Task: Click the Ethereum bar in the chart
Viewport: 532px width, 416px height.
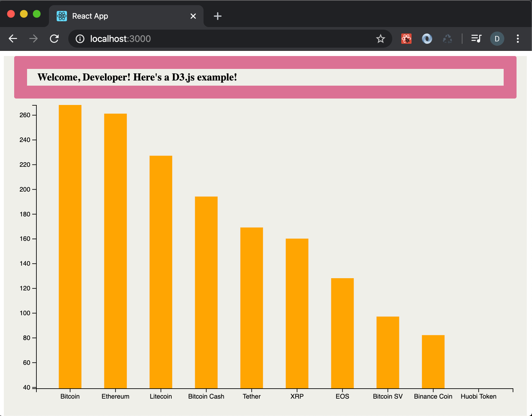Action: pos(116,251)
